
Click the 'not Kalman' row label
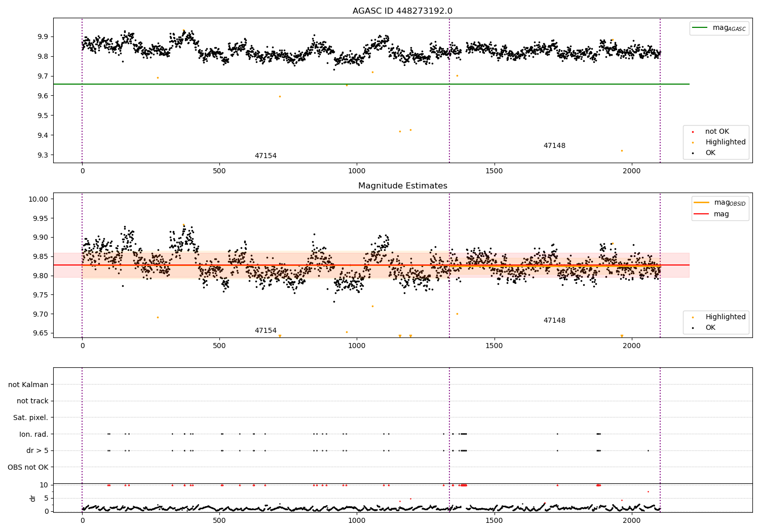click(28, 385)
